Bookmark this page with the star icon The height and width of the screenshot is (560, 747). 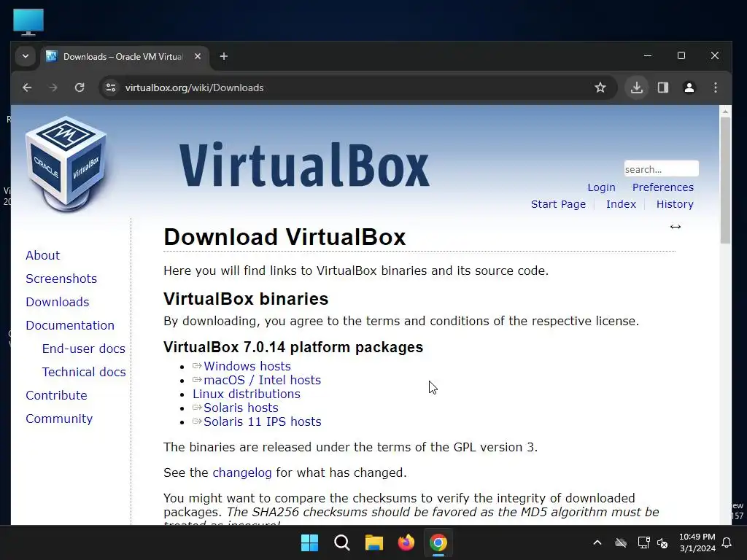(600, 87)
